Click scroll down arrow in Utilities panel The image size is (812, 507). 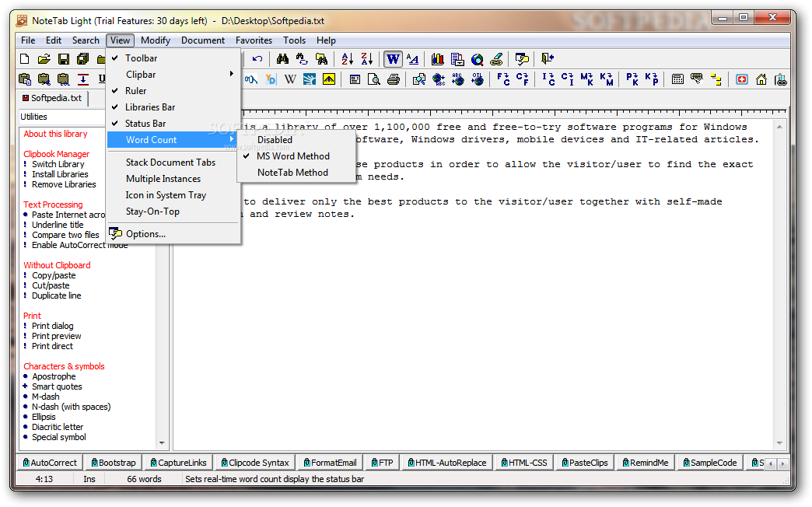pyautogui.click(x=162, y=442)
